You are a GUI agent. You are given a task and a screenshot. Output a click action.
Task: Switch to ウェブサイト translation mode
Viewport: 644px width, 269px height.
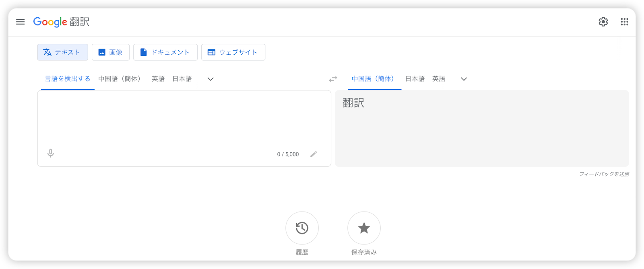233,52
